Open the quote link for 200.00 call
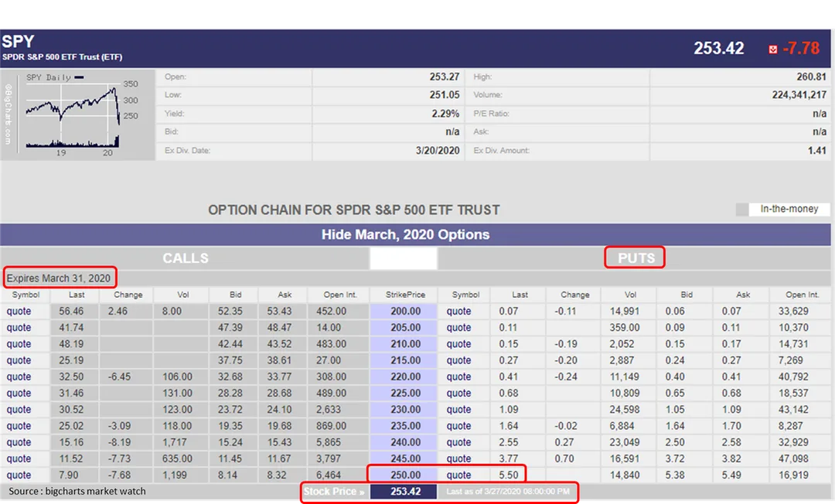Screen dimensions: 835x504 coord(19,312)
